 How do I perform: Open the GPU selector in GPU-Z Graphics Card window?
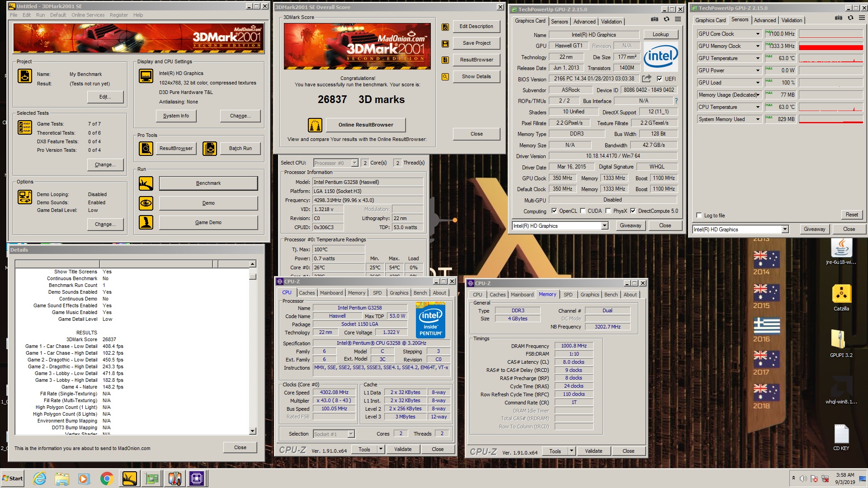604,226
